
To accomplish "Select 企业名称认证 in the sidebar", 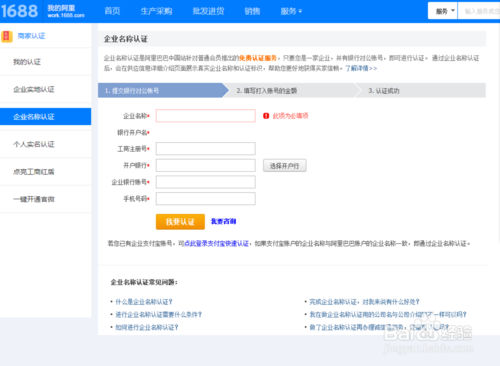I will click(x=46, y=117).
